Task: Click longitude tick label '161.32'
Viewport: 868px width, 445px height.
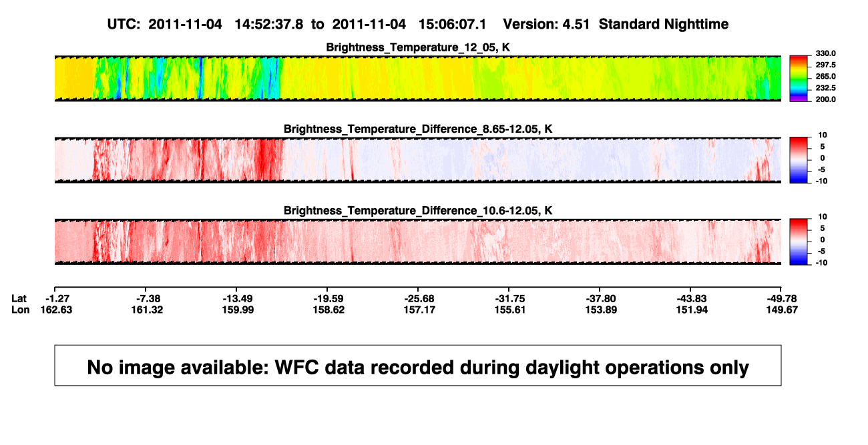Action: [x=148, y=310]
